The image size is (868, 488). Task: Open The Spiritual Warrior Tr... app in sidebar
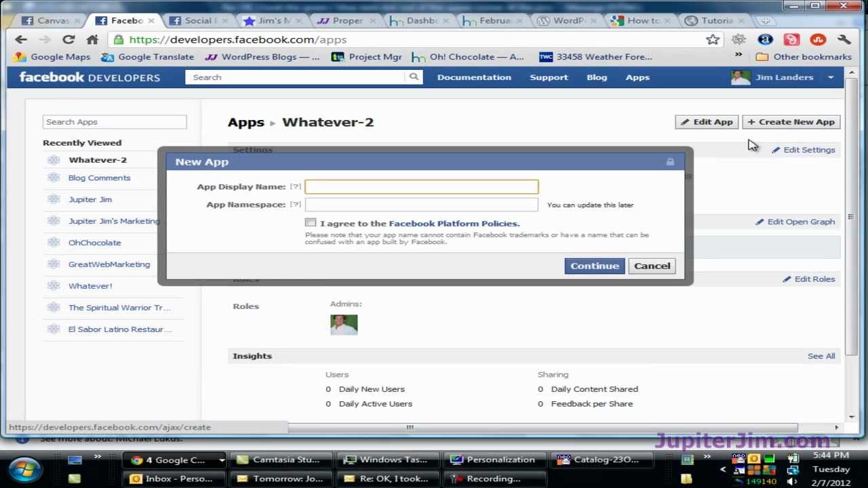coord(119,308)
